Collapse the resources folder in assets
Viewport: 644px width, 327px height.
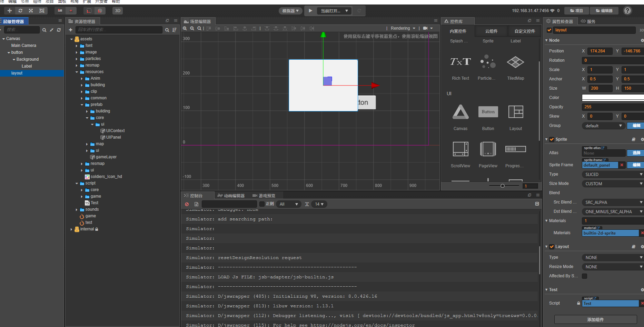pyautogui.click(x=77, y=72)
